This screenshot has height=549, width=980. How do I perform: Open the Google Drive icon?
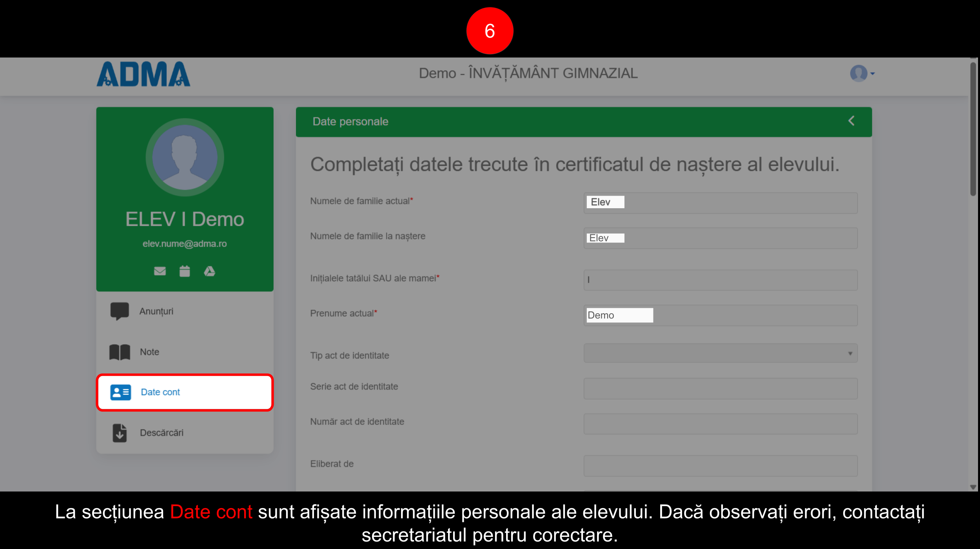[209, 271]
